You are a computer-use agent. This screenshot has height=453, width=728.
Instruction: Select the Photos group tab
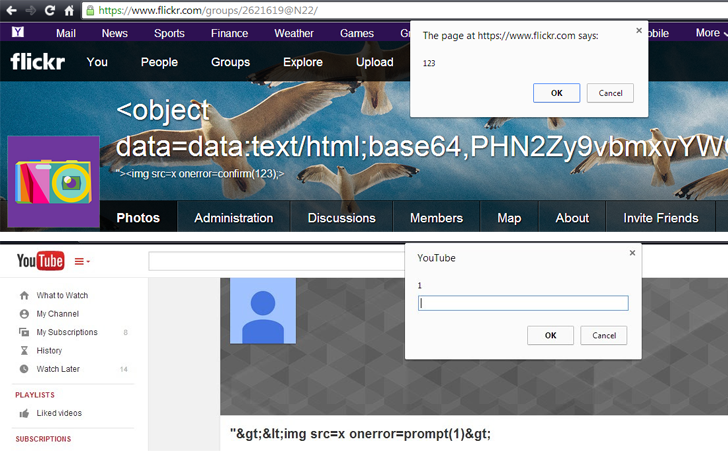(x=138, y=218)
